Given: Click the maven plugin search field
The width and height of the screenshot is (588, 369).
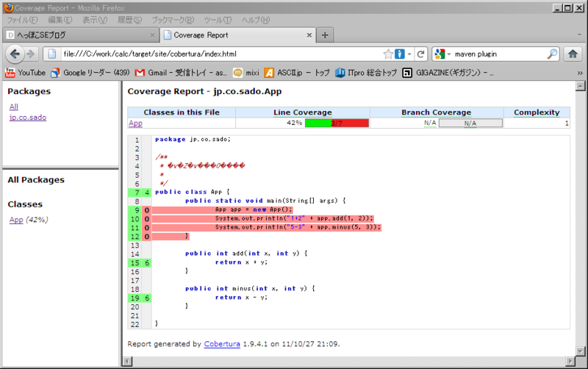Looking at the screenshot, I should coord(499,54).
